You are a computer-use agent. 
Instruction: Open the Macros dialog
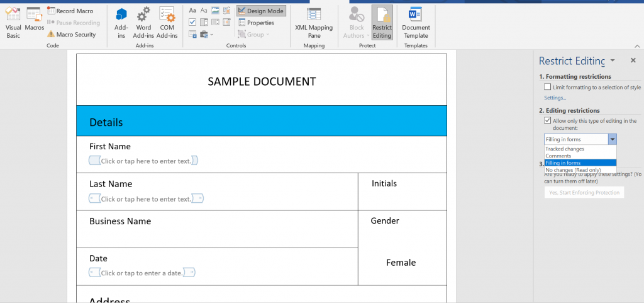click(x=34, y=20)
